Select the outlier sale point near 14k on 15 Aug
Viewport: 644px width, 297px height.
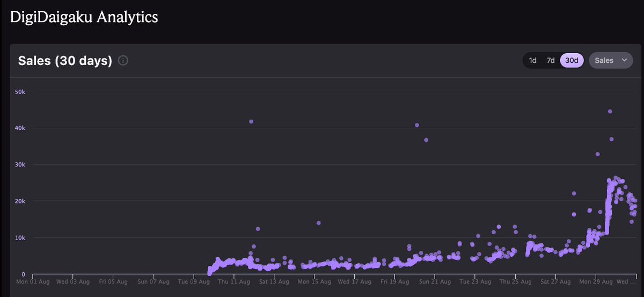tap(318, 223)
